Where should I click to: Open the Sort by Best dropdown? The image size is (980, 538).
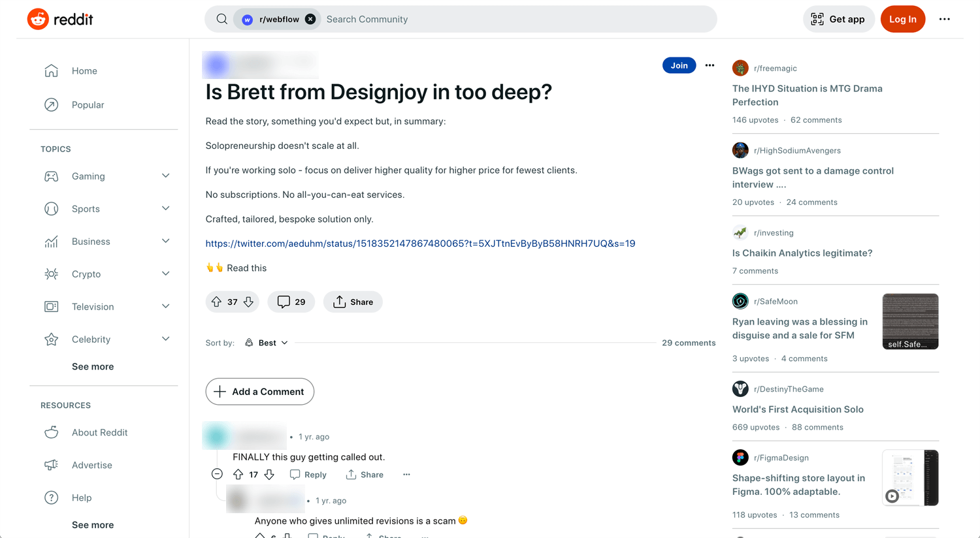pyautogui.click(x=267, y=343)
